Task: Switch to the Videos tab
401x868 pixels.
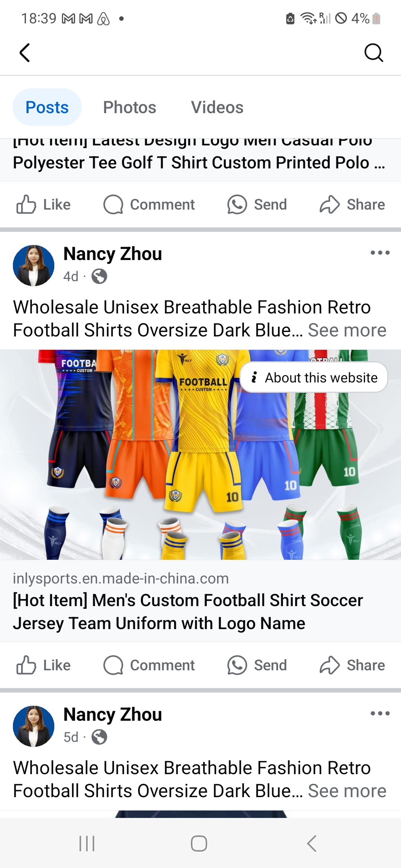Action: point(217,107)
